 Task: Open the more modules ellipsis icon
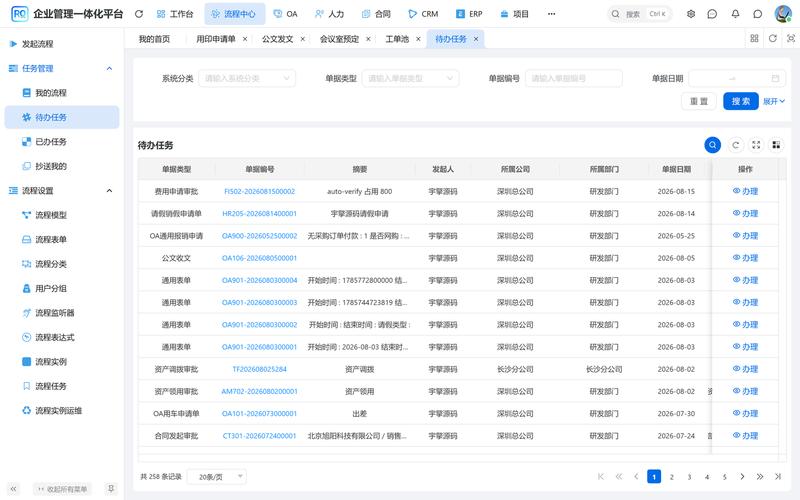(552, 14)
